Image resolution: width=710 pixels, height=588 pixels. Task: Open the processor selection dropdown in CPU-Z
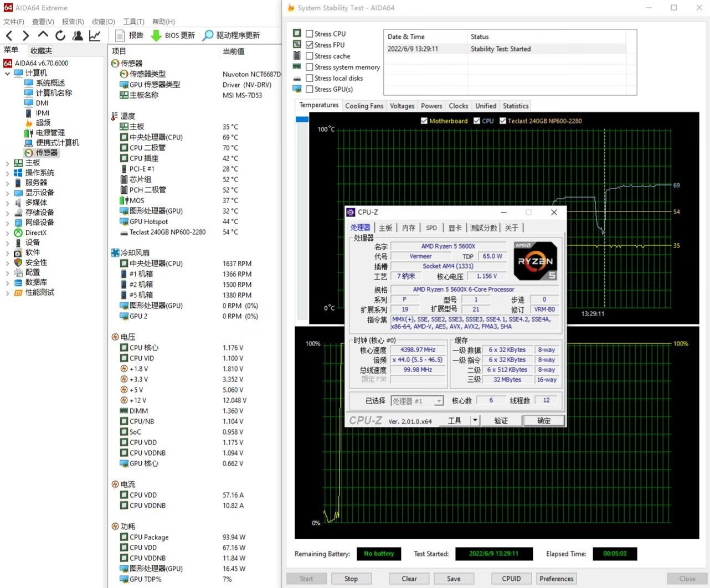pyautogui.click(x=439, y=401)
